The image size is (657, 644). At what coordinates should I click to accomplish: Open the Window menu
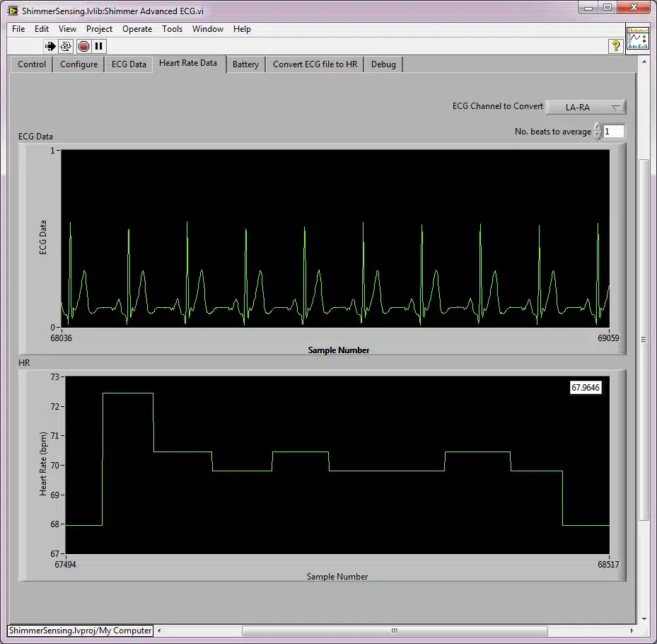pos(208,29)
